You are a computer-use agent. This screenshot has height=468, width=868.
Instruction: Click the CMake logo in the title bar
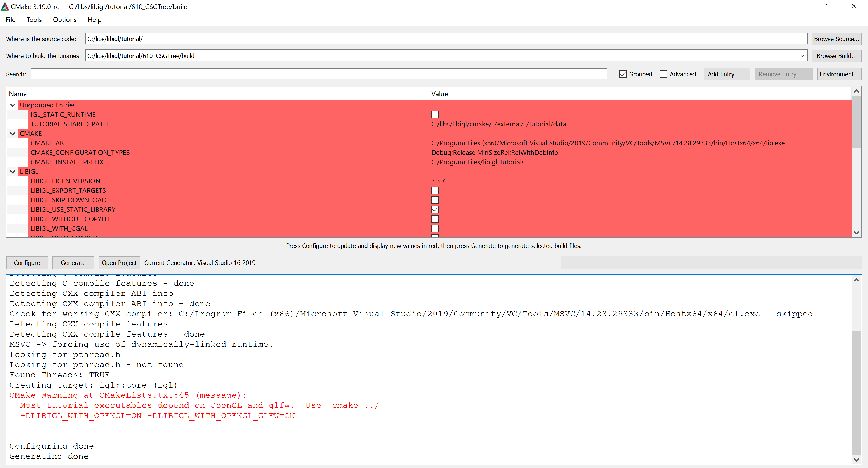(x=5, y=6)
